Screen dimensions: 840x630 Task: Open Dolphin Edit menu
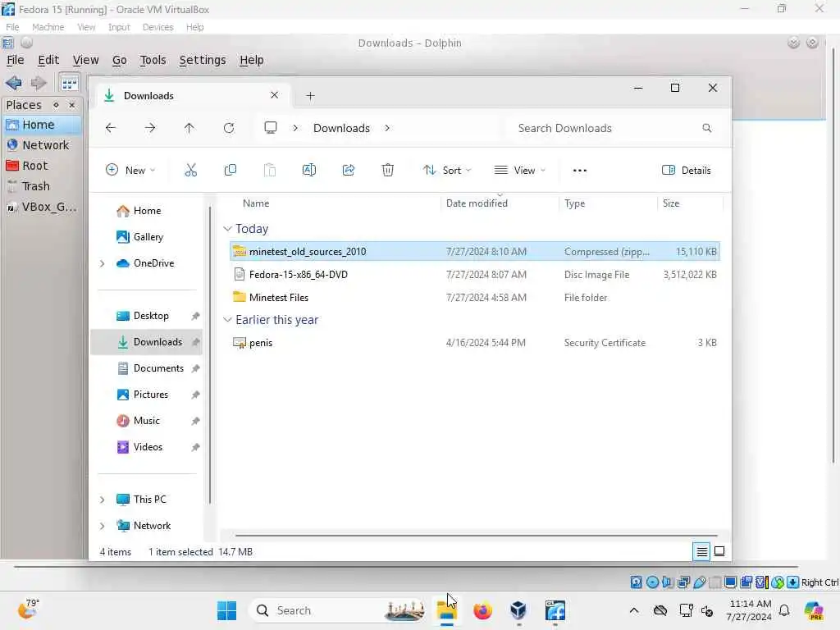point(48,60)
